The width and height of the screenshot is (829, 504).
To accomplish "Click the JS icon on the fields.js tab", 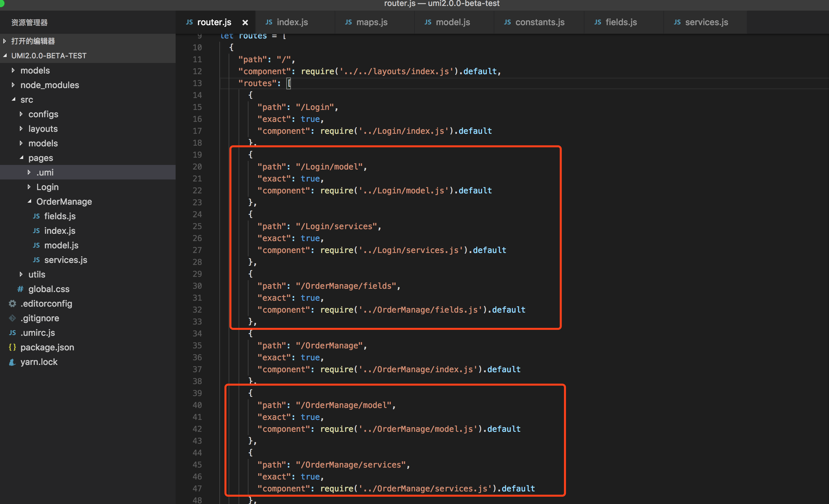I will 597,22.
